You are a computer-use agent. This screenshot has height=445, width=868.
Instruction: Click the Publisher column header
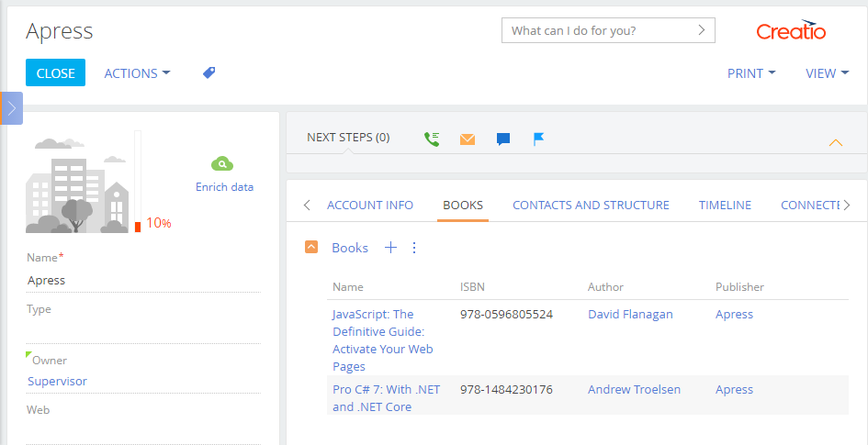click(739, 287)
